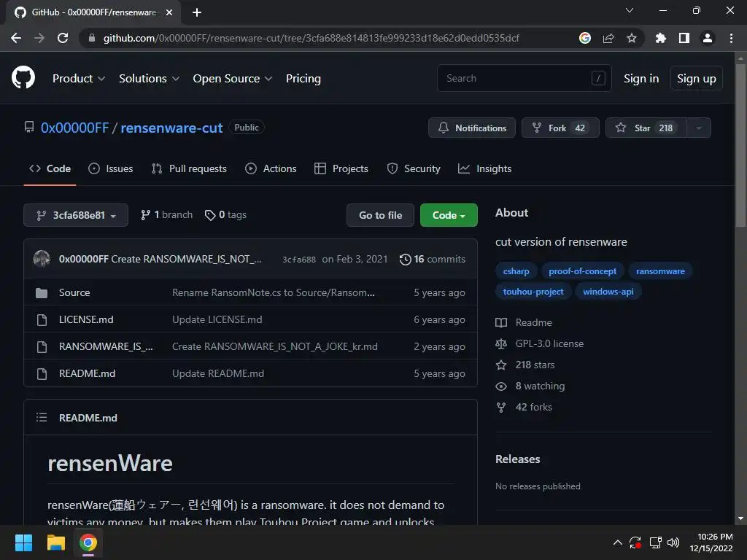This screenshot has width=747, height=560.
Task: Star the repository
Action: [646, 128]
